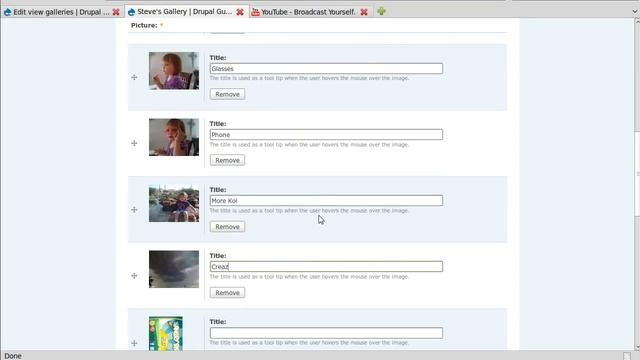Screen dimensions: 640x360
Task: Switch to the Edit view galleries tab
Action: click(x=61, y=12)
